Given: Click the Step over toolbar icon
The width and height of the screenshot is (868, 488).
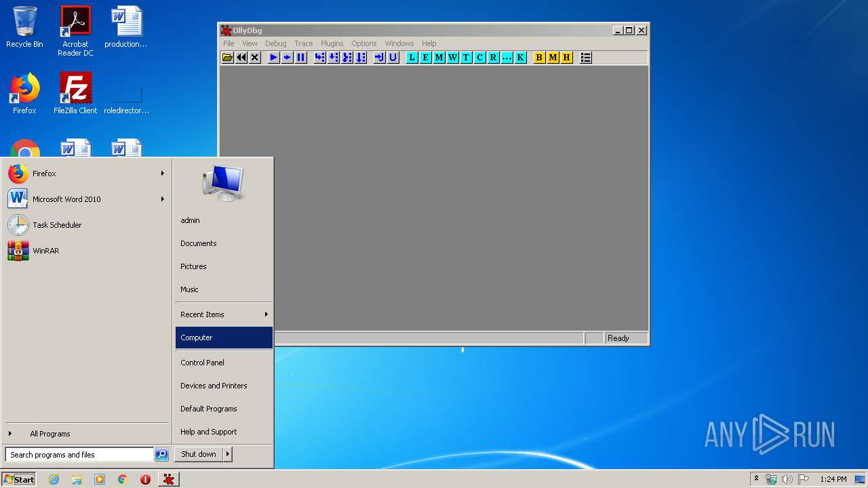Looking at the screenshot, I should coord(334,58).
